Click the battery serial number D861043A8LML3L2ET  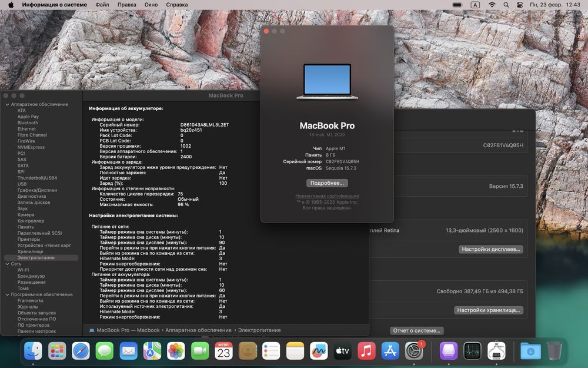[x=205, y=125]
